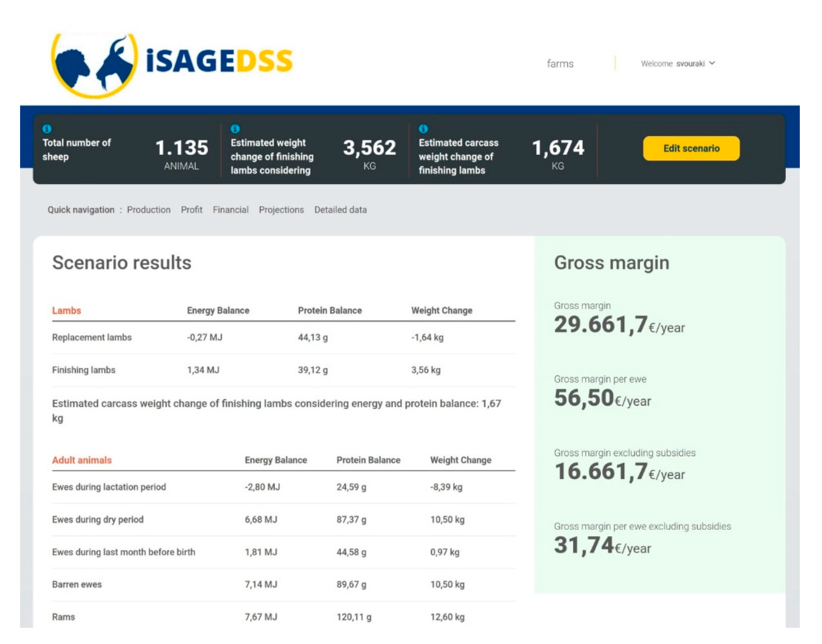The height and width of the screenshot is (644, 822).
Task: Click info icon above Total number of sheep
Action: [47, 129]
